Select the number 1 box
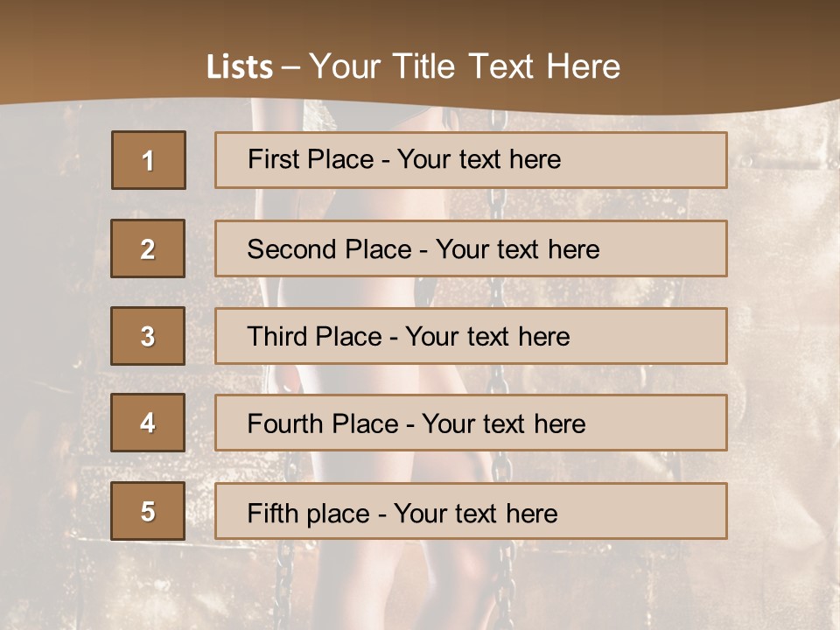 148,160
